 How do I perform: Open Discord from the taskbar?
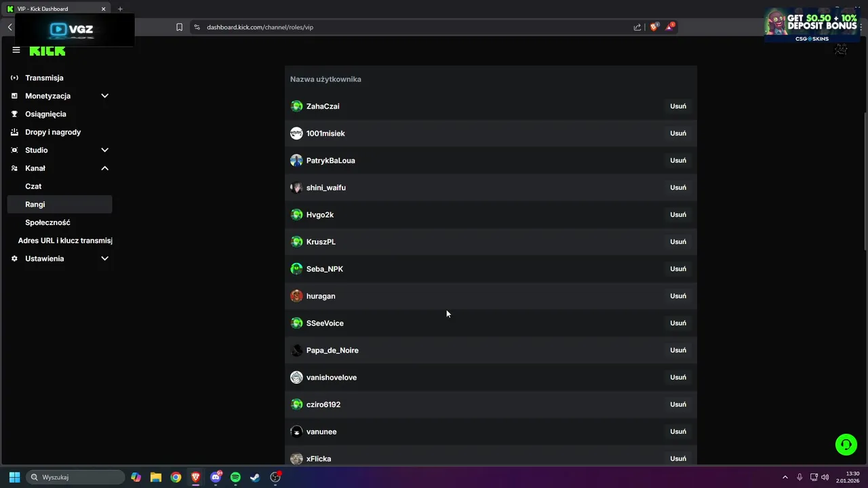tap(216, 477)
